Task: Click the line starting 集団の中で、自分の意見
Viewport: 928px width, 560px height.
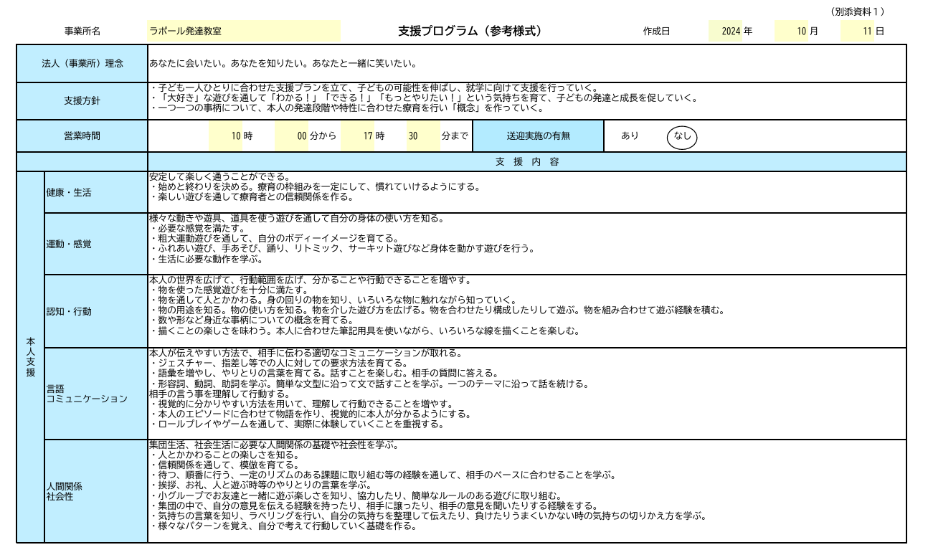Action: [374, 505]
